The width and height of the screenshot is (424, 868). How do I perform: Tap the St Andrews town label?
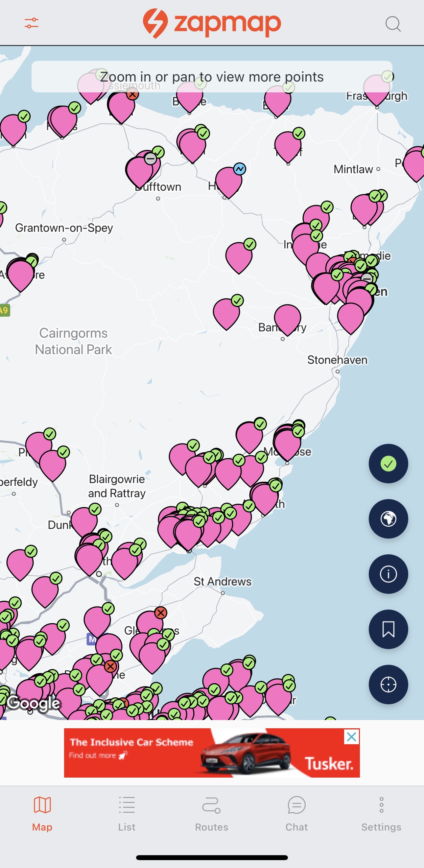pyautogui.click(x=222, y=582)
